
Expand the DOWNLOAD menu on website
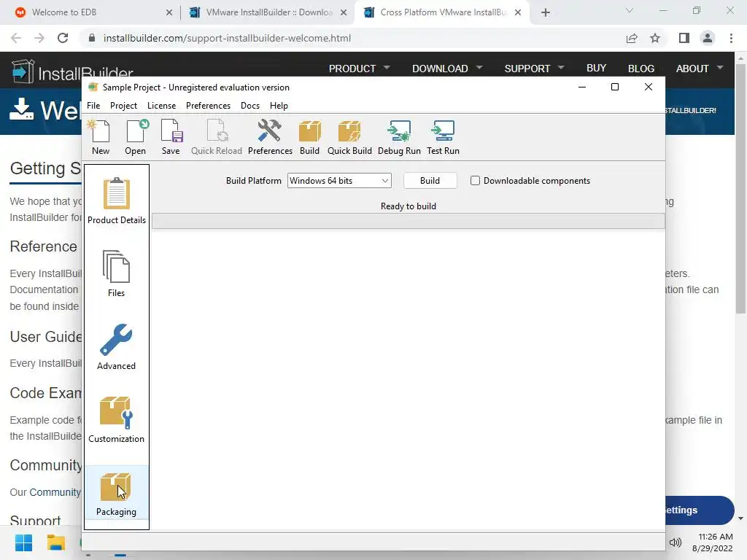[447, 69]
